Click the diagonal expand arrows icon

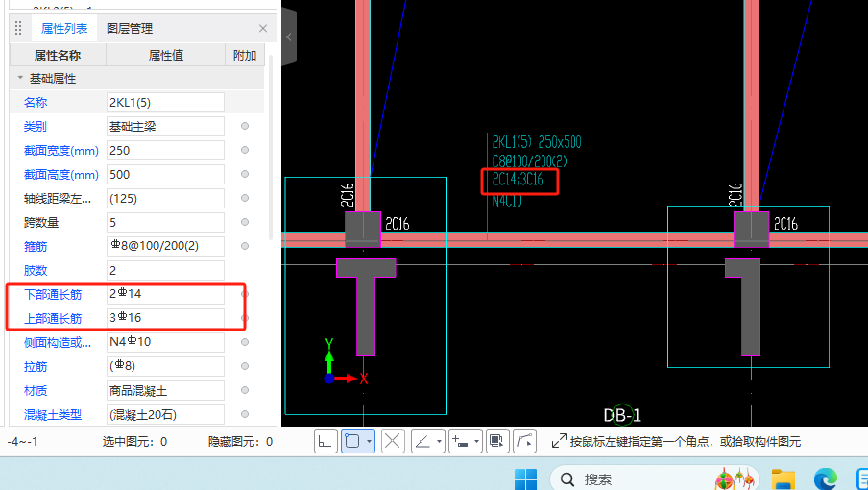pos(559,441)
